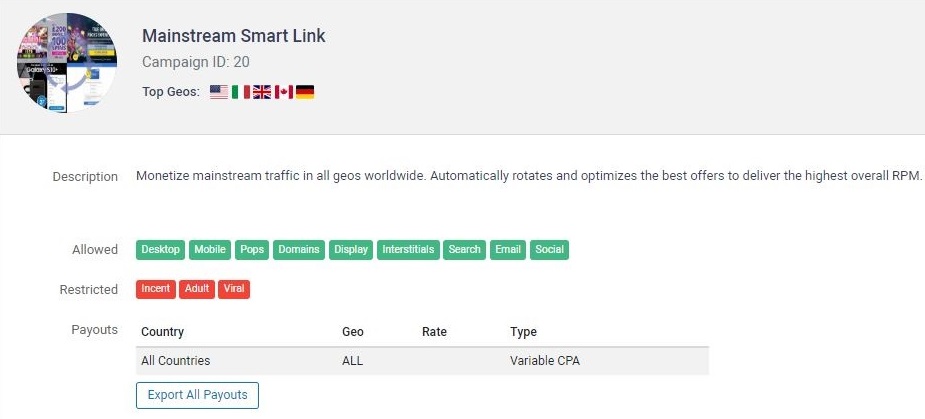Click the red Incent restricted tag
This screenshot has height=419, width=925.
[156, 289]
